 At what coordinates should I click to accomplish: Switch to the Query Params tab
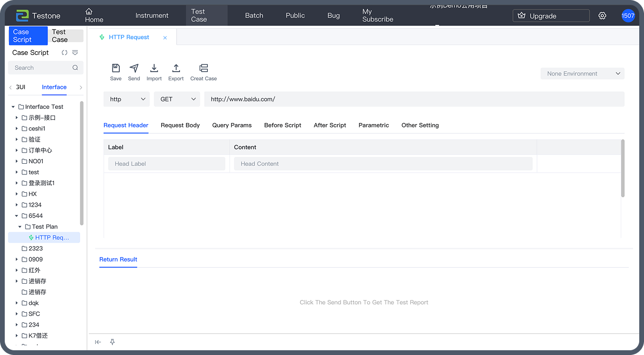232,125
